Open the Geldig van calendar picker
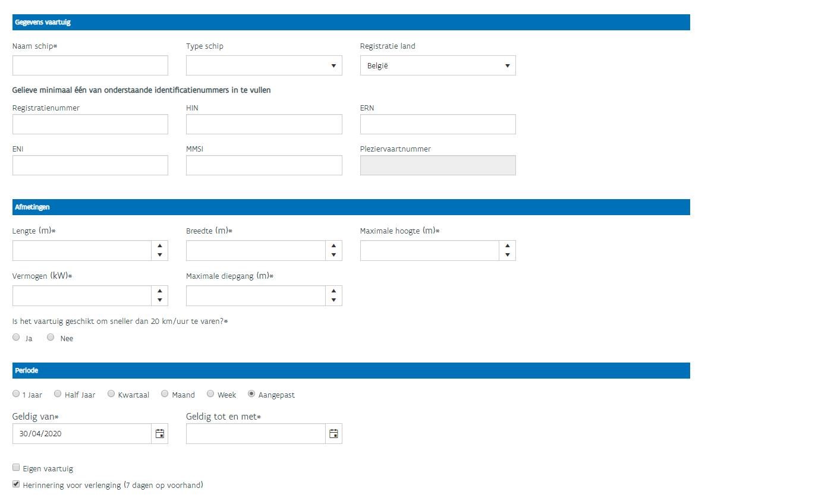Viewport: 815px width, 504px height. (159, 434)
